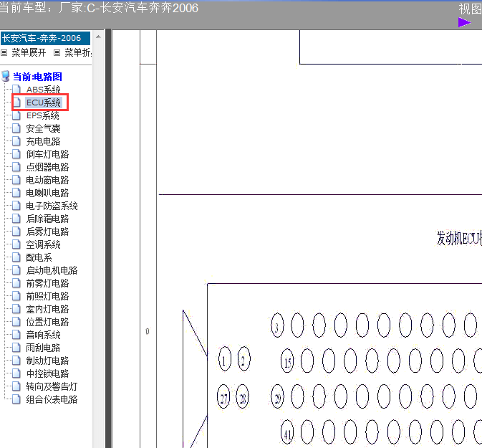Open the 启动电机电路 entry
Image resolution: width=482 pixels, height=448 pixels.
[x=52, y=270]
